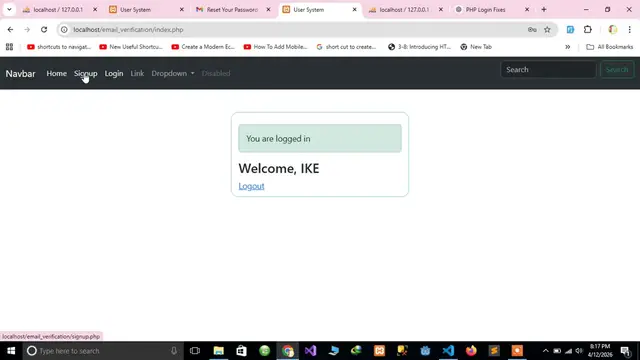The height and width of the screenshot is (360, 640).
Task: Open the blue extension icon beside the star
Action: click(570, 29)
